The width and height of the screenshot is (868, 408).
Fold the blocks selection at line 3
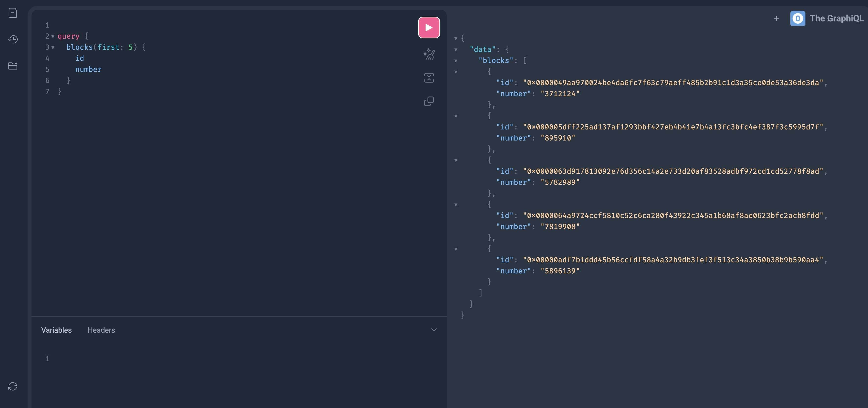click(x=53, y=47)
